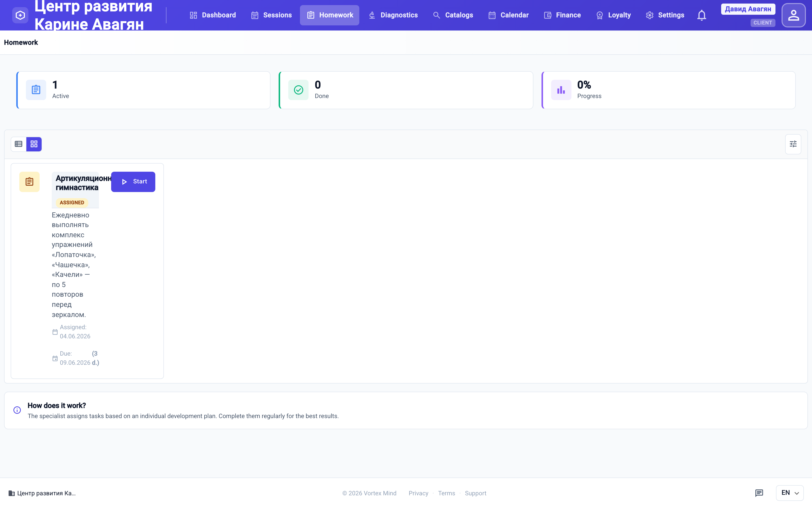Click the Homework page heading
812x508 pixels.
click(21, 42)
